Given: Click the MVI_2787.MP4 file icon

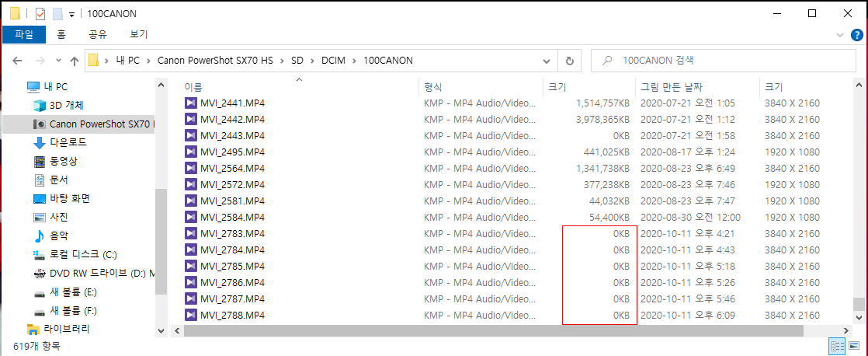Looking at the screenshot, I should (x=191, y=299).
